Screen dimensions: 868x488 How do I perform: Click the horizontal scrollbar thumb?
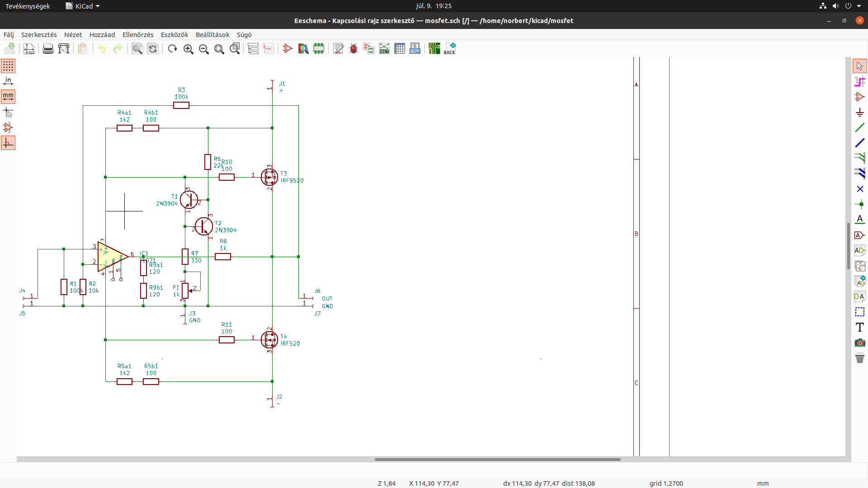497,460
